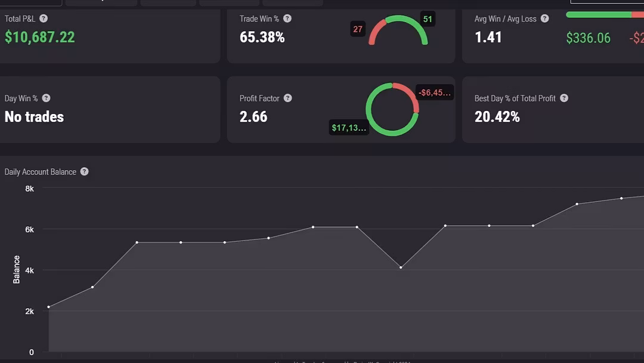
Task: Open help icon for Best Day % of Total Profit
Action: [564, 98]
